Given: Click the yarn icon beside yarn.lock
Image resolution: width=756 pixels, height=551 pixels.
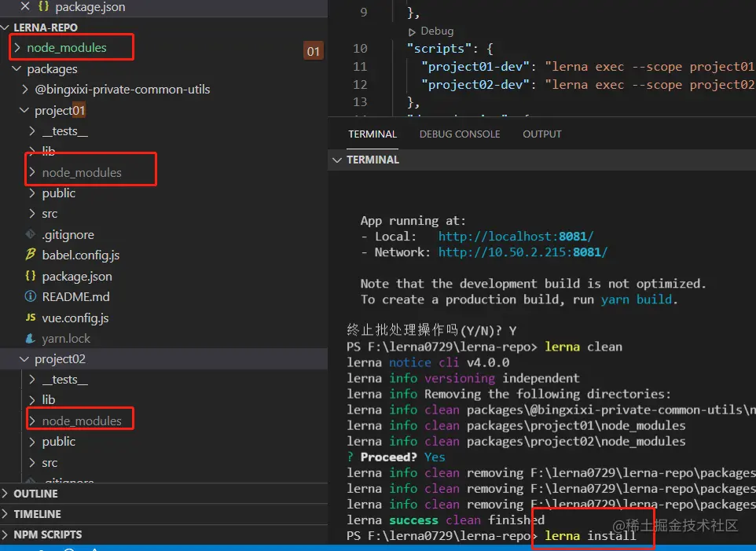Looking at the screenshot, I should [x=31, y=339].
